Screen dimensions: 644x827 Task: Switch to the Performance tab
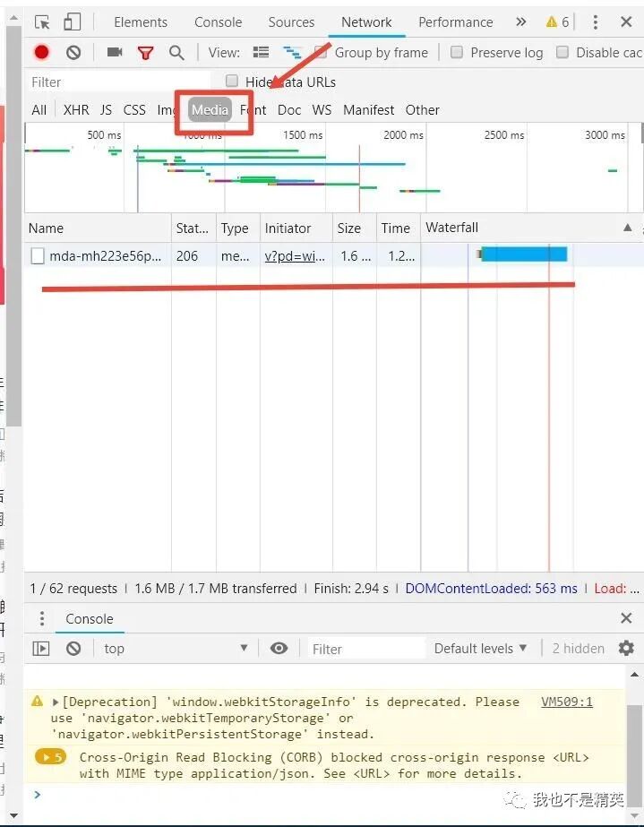click(456, 22)
